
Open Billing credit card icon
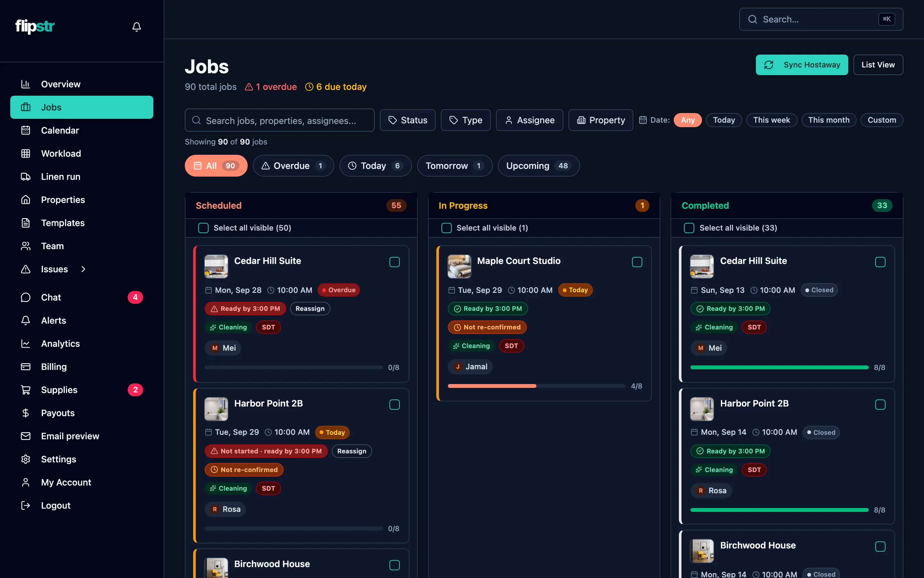tap(26, 367)
